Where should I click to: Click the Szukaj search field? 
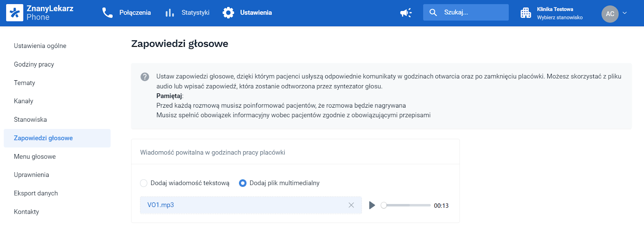tap(466, 12)
